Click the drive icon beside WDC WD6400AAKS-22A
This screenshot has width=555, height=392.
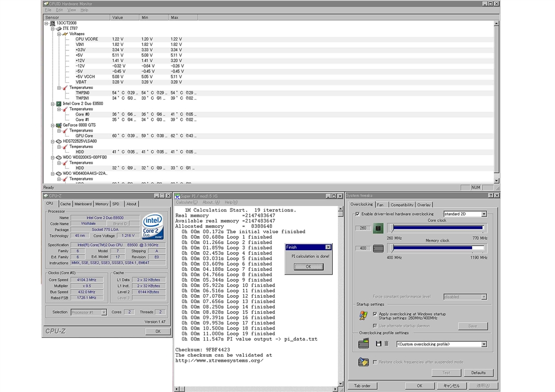pos(59,174)
